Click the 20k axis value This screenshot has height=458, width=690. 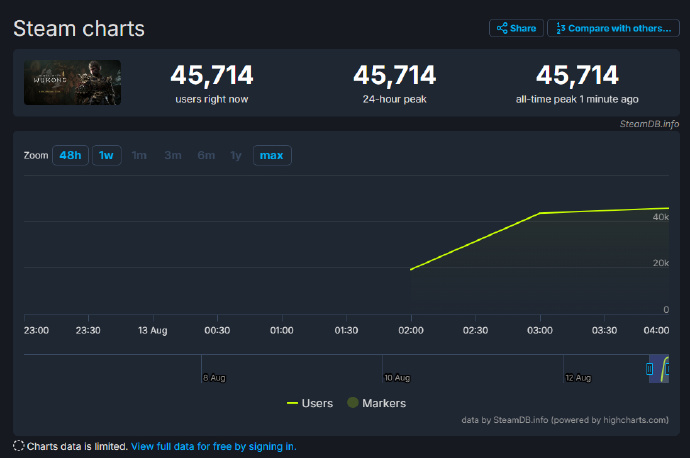click(x=661, y=263)
